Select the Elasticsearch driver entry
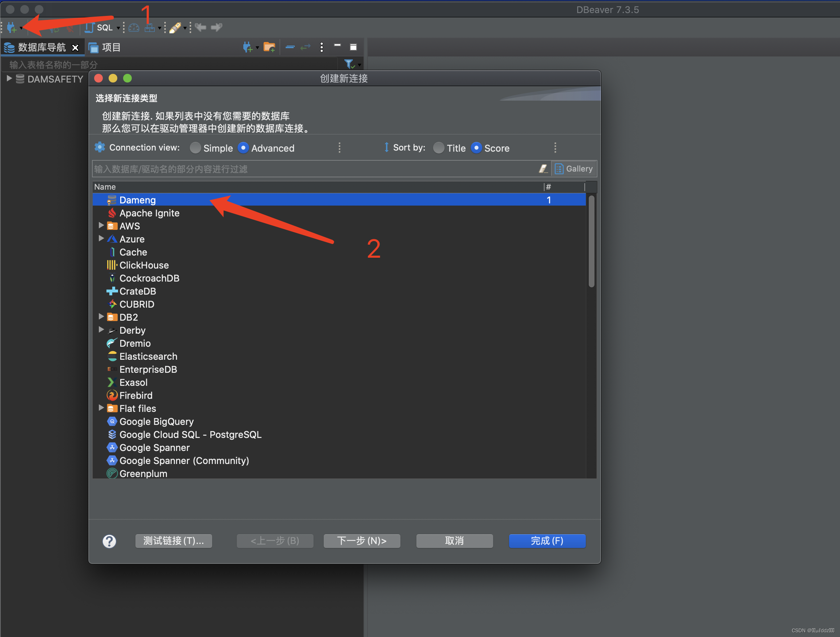Screen dimensions: 840x637 [339, 357]
